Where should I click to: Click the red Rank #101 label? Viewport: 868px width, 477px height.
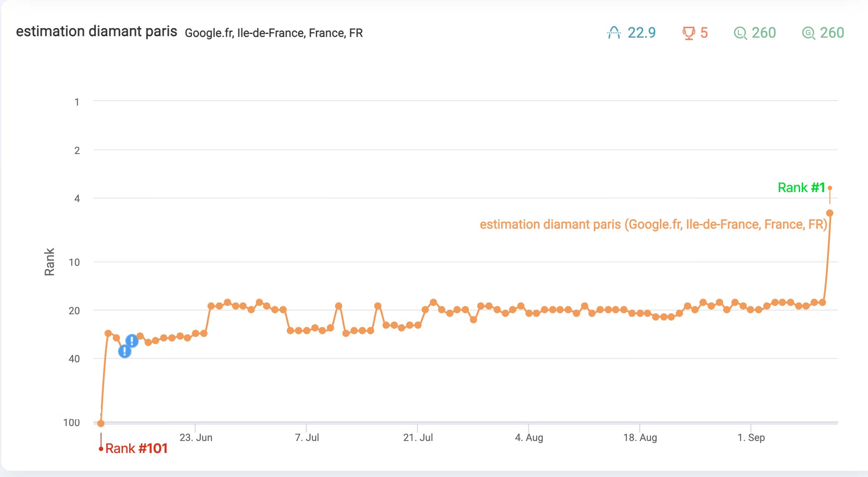click(x=136, y=448)
